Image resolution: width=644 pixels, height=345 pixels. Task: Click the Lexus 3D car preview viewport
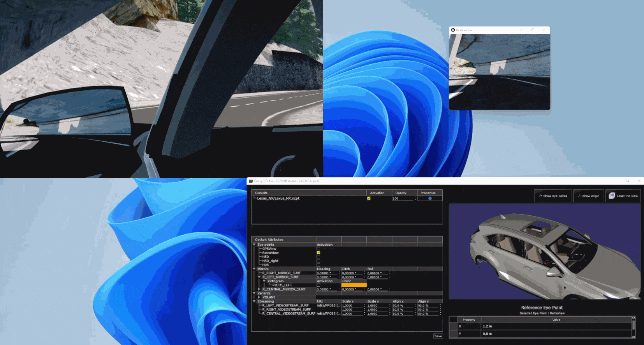pos(545,252)
